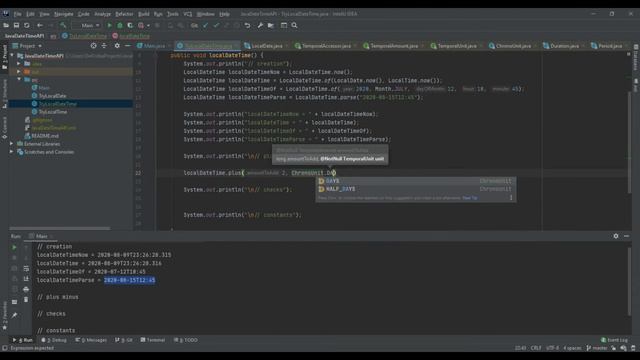The height and width of the screenshot is (360, 640).
Task: Open the Git tool window button
Action: [124, 340]
